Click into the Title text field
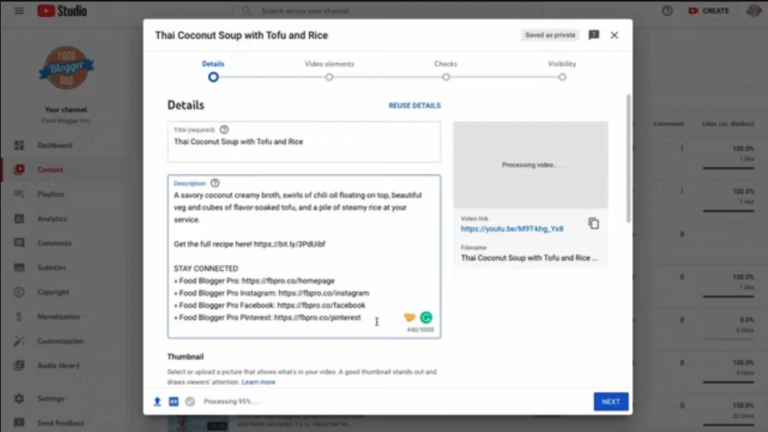 tap(303, 142)
